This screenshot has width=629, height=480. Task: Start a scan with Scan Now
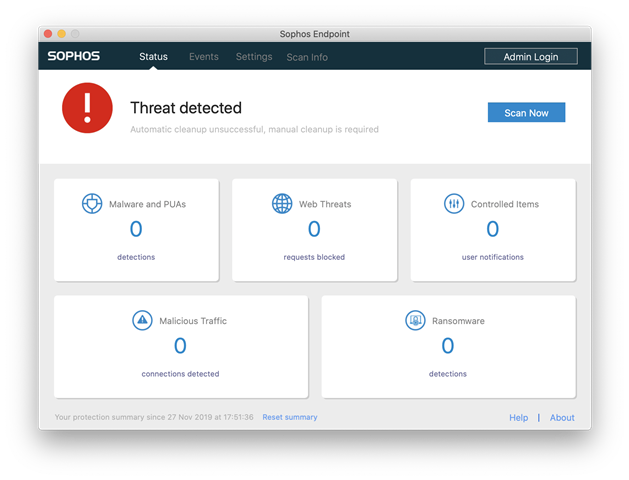[526, 112]
